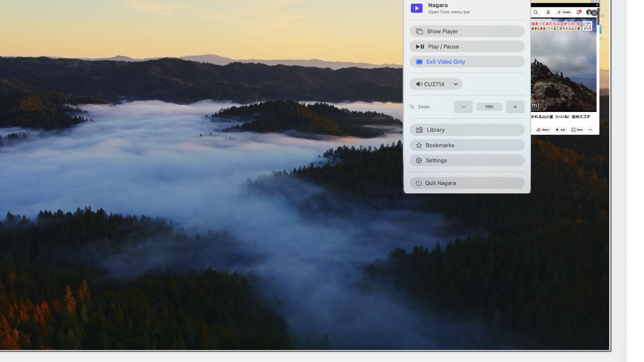Open Settings gear item
The width and height of the screenshot is (644, 362).
pos(467,160)
